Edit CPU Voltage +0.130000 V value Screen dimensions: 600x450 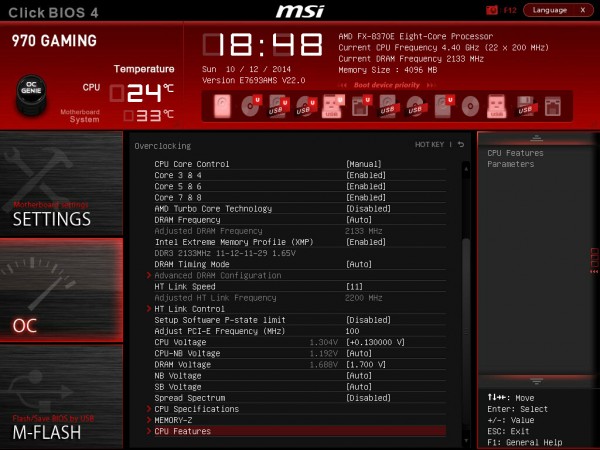point(375,342)
